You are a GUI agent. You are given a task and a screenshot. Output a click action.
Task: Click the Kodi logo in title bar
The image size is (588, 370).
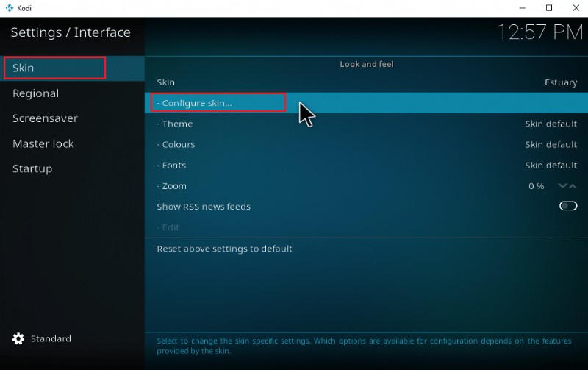(x=10, y=8)
